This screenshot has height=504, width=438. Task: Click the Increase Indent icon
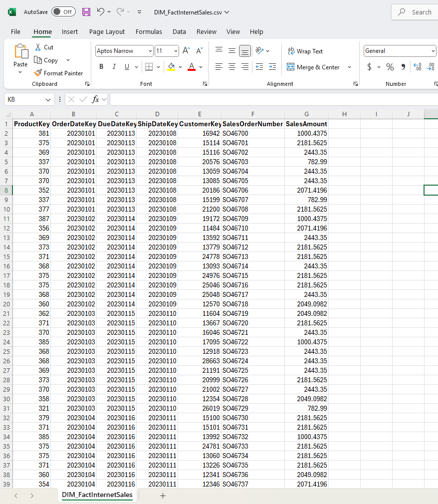point(272,67)
